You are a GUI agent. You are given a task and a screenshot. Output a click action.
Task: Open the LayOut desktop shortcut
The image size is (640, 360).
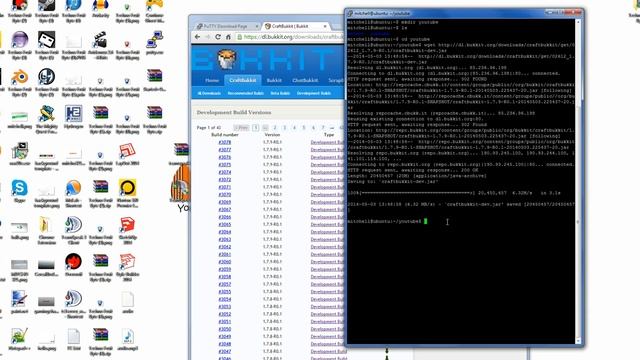pyautogui.click(x=127, y=154)
